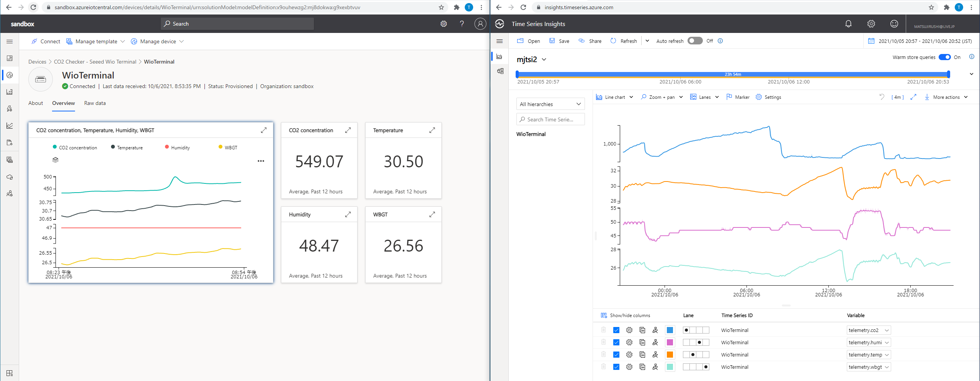Select the Overview tab
980x381 pixels.
(x=64, y=103)
